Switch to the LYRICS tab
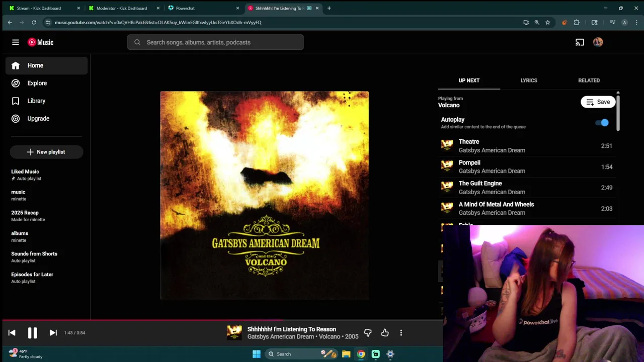 coord(529,80)
